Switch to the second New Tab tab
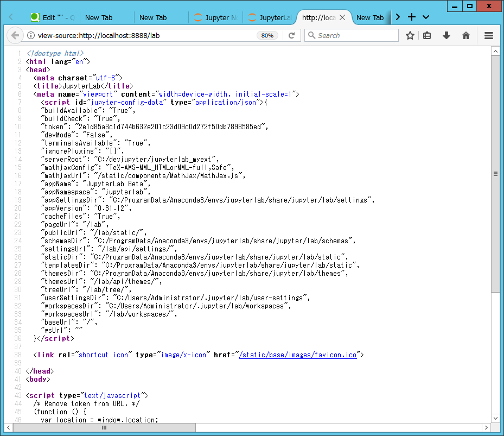This screenshot has height=436, width=504. click(x=161, y=18)
